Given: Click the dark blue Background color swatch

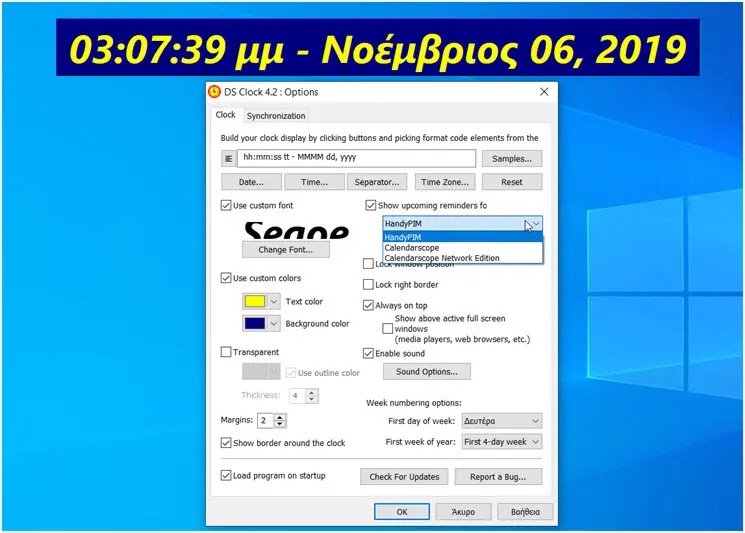Looking at the screenshot, I should [255, 324].
